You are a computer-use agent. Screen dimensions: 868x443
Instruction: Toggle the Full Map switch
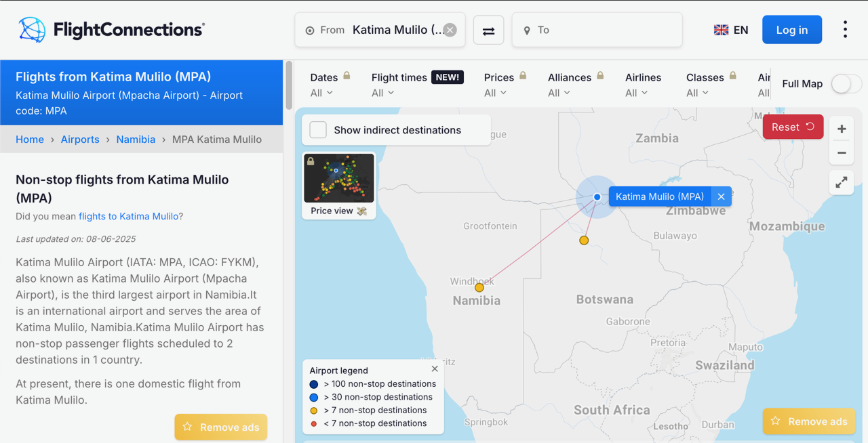[846, 84]
